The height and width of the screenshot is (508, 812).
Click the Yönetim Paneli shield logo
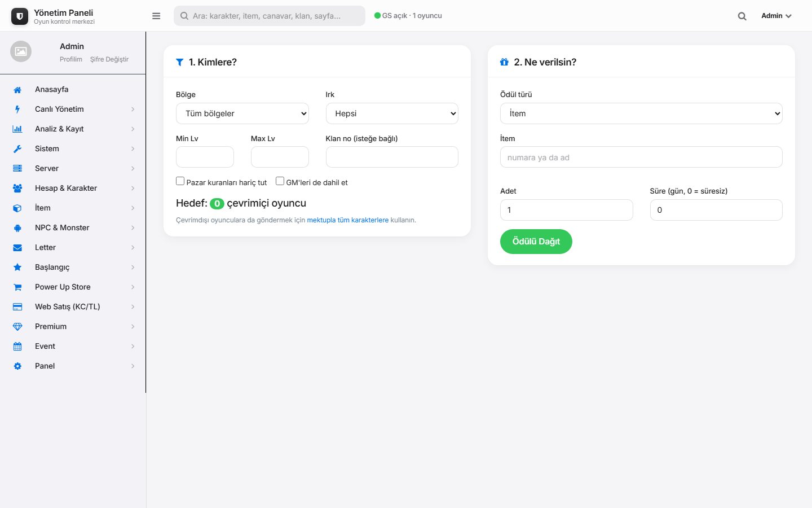(x=20, y=16)
